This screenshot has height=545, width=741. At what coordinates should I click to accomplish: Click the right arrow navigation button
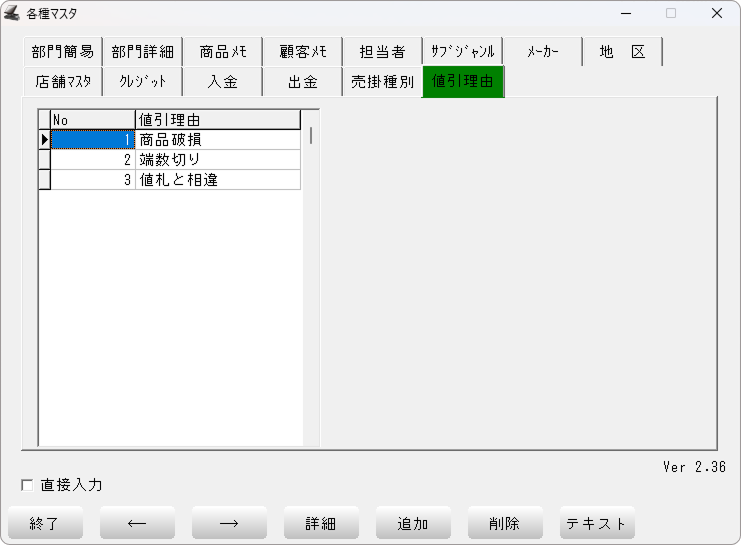coord(229,523)
